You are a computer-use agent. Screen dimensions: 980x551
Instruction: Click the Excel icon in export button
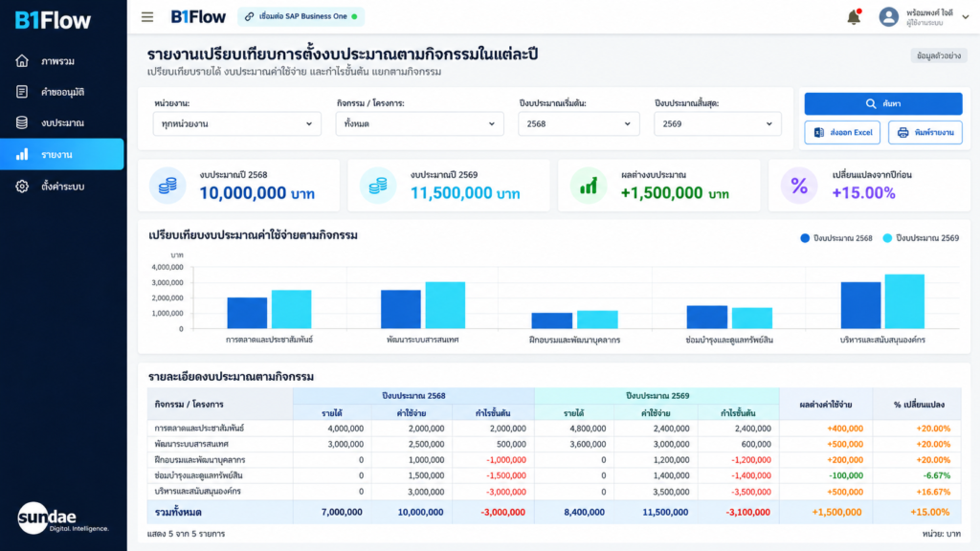819,132
